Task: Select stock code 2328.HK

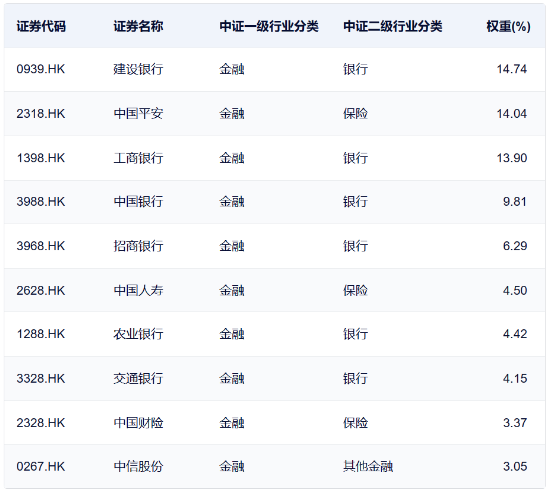Action: [x=41, y=423]
